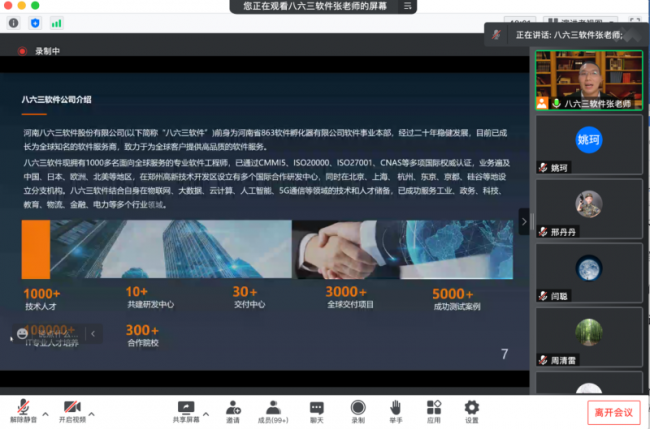Click the red 离开会议 button
650x429 pixels.
pyautogui.click(x=613, y=411)
